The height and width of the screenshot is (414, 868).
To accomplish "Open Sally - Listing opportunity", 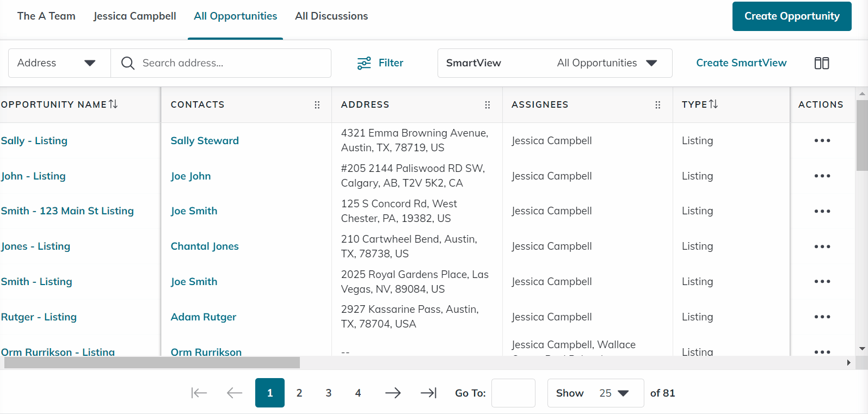I will [x=34, y=141].
